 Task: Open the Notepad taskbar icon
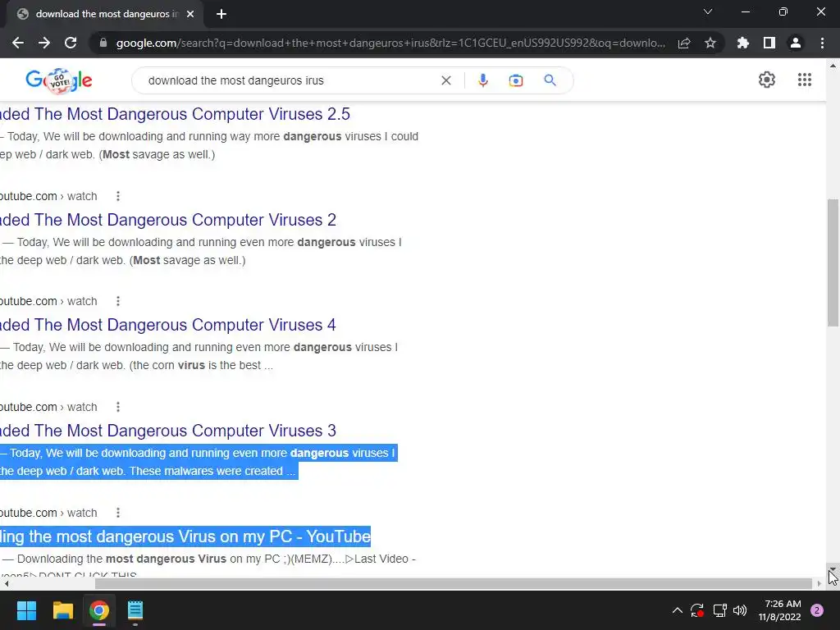[x=135, y=610]
